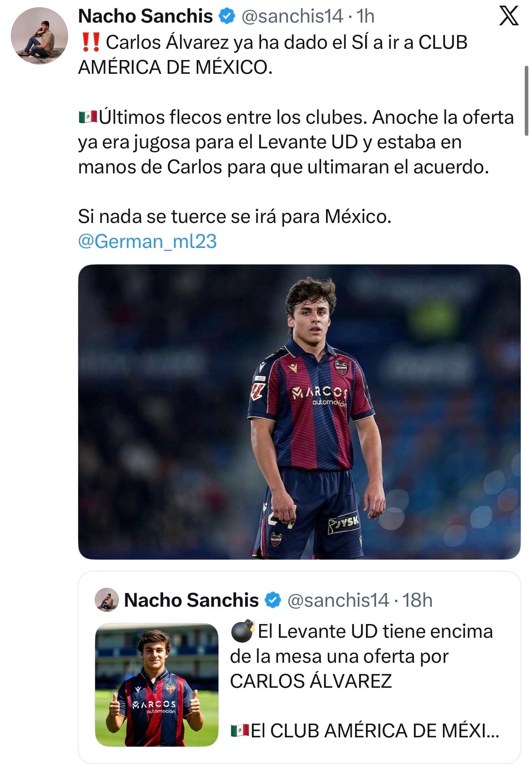Open the 18h timestamp of quoted tweet
The height and width of the screenshot is (770, 532).
point(418,600)
